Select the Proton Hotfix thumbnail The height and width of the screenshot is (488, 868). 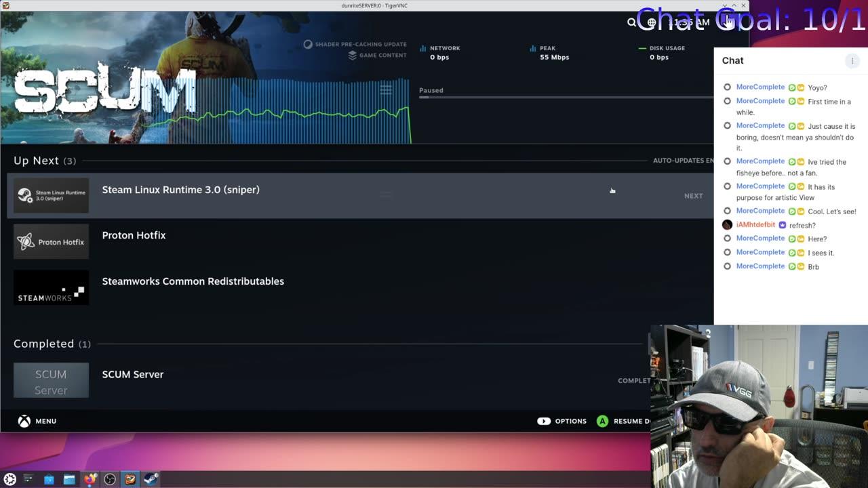(51, 241)
